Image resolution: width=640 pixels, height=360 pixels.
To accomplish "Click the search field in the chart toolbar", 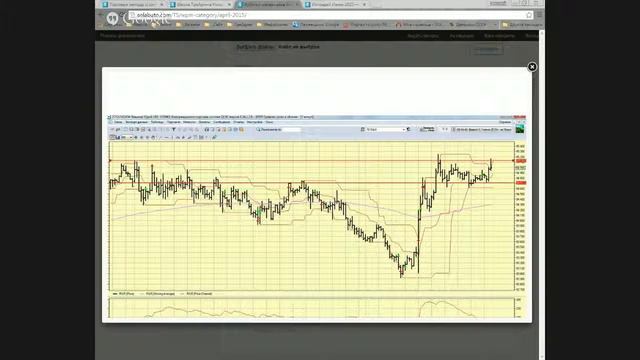I will (291, 129).
